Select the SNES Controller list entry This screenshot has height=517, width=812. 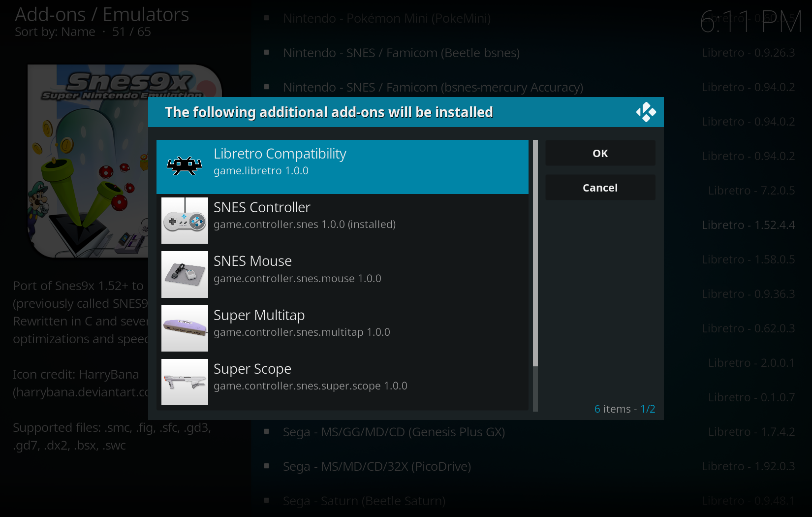[x=343, y=221]
